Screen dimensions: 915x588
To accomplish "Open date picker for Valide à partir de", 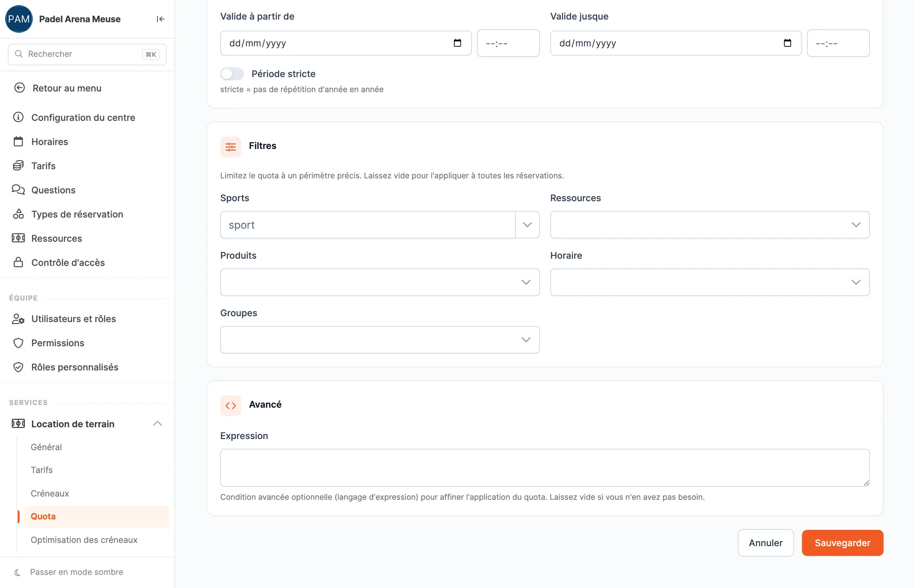I will 457,43.
